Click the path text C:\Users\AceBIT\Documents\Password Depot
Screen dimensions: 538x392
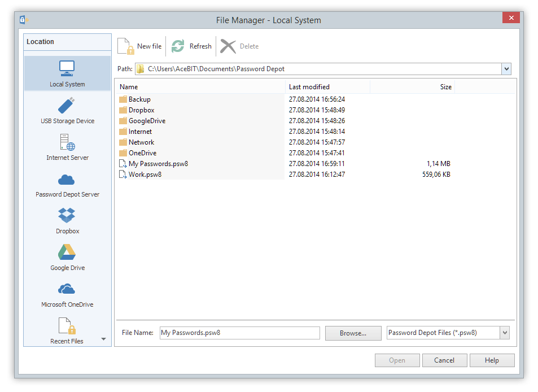[216, 69]
